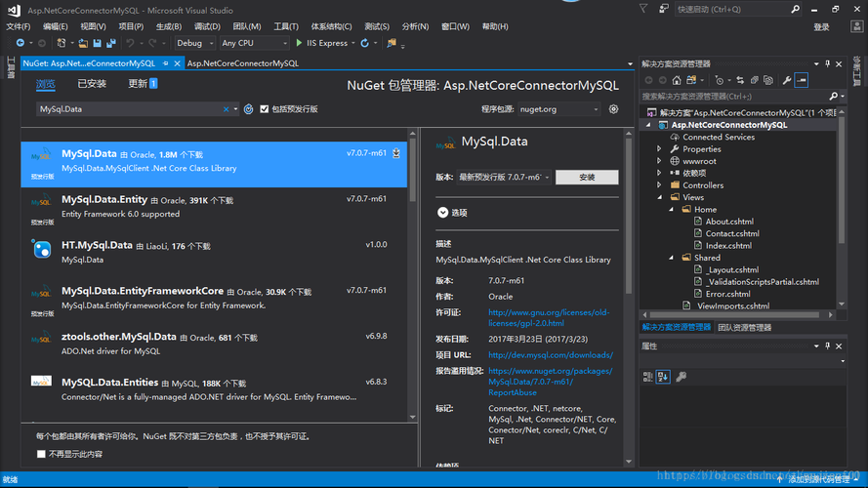Pin the Solution Explorer panel

(828, 64)
